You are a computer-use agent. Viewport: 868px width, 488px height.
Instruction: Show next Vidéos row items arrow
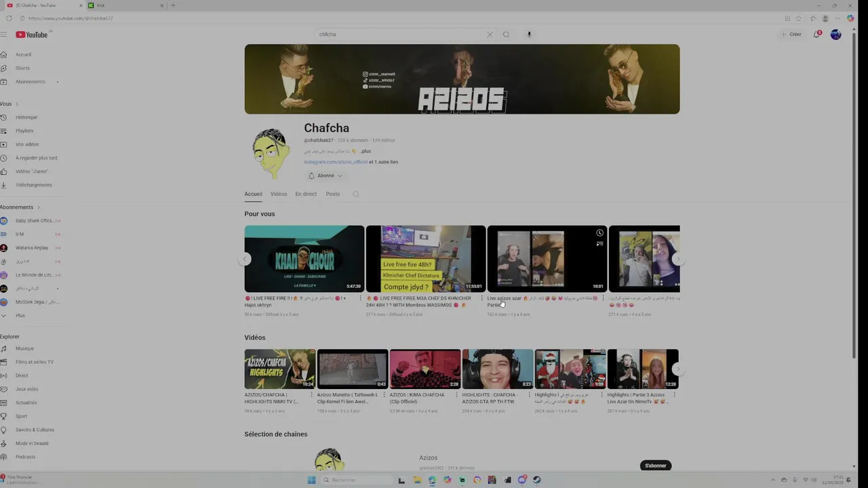[x=677, y=369]
